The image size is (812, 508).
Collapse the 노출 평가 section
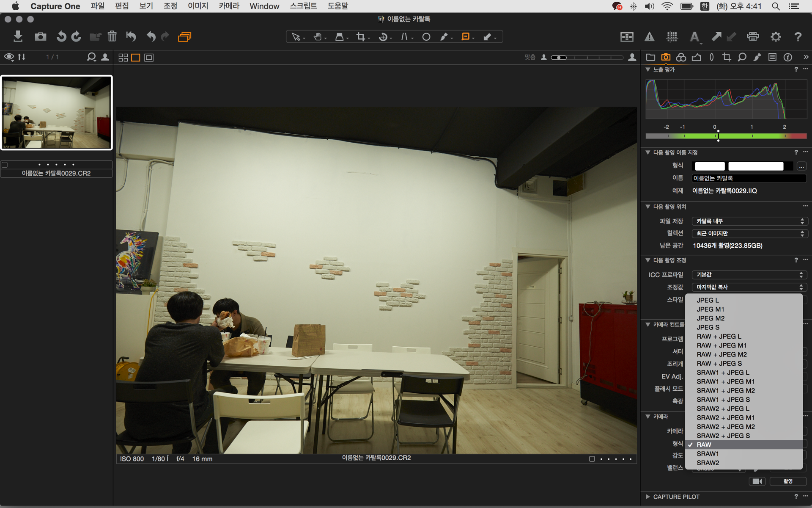point(648,69)
